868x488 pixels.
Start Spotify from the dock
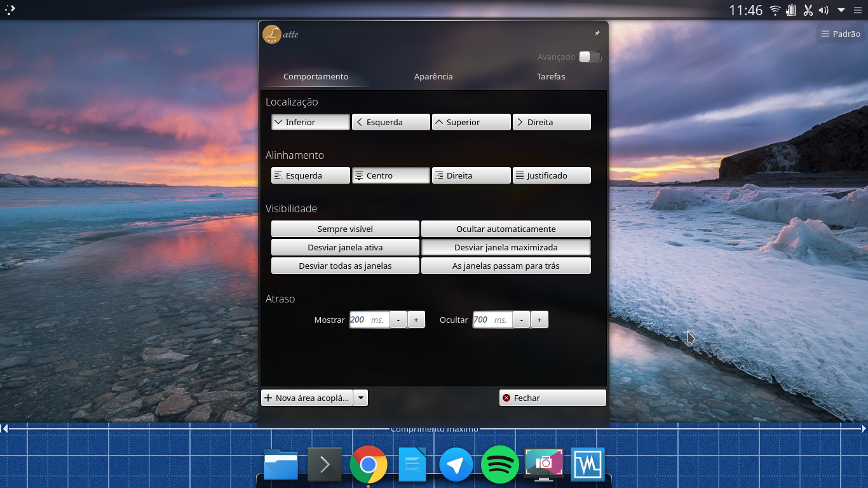point(499,464)
